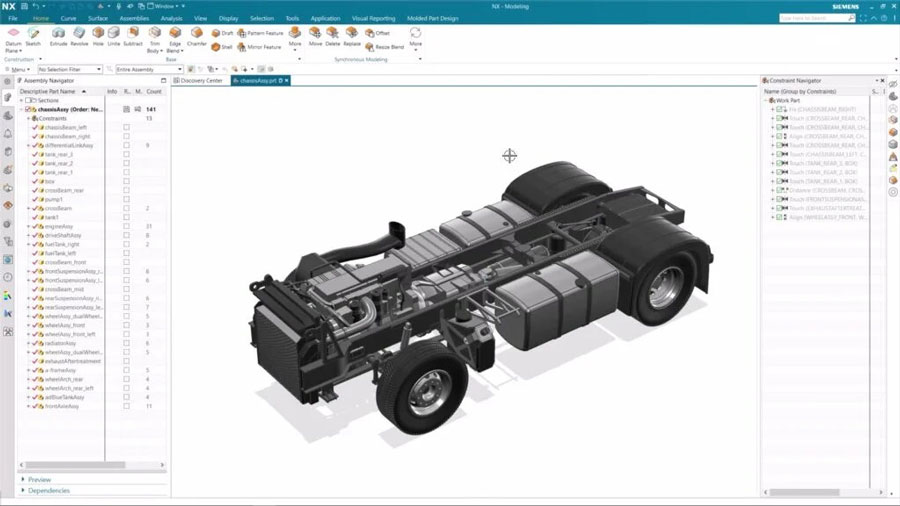Start a new Sketch
The image size is (900, 506).
pyautogui.click(x=33, y=34)
